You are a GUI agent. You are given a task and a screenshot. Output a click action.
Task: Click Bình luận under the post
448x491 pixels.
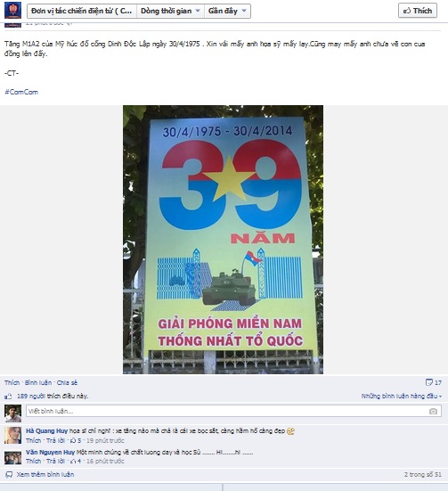(38, 382)
